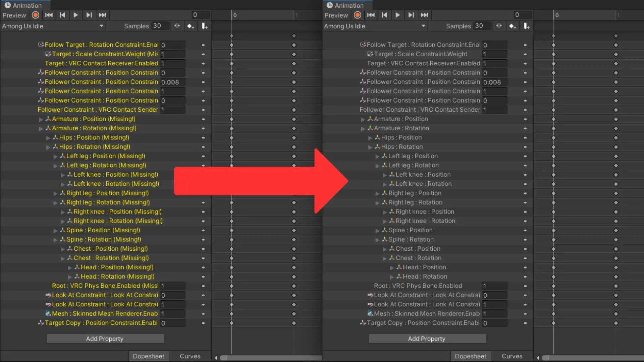Open the Among Us Idle clip dropdown on left
Image resolution: width=644 pixels, height=362 pixels.
tap(53, 26)
